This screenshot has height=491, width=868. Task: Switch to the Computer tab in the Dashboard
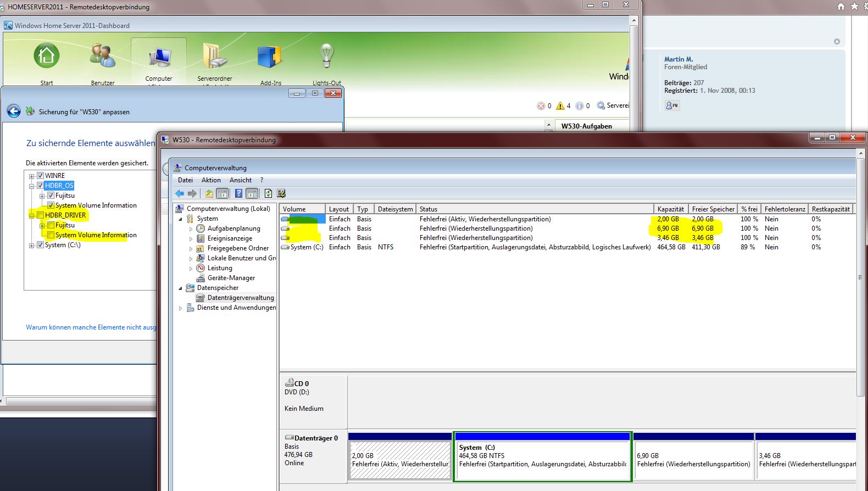pos(159,63)
